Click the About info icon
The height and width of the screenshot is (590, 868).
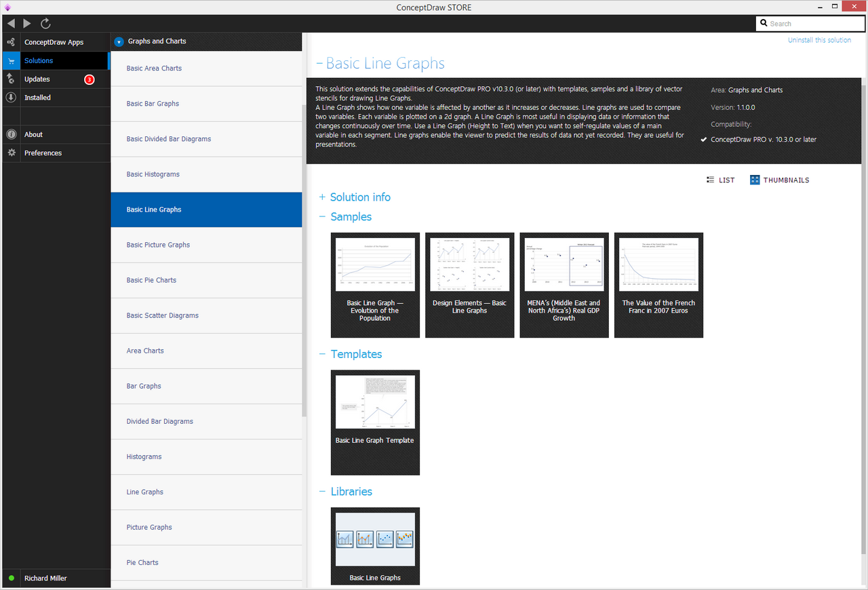(11, 134)
